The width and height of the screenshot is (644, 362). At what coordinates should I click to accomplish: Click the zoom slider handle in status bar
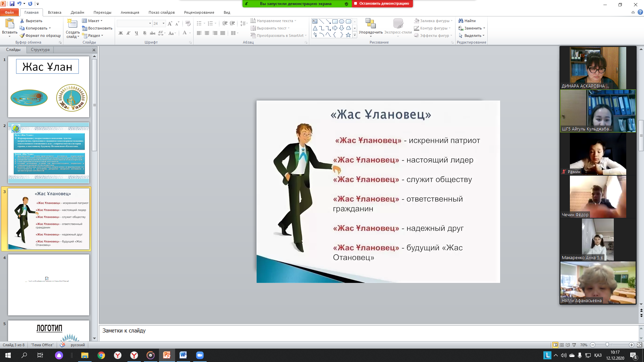pos(607,345)
